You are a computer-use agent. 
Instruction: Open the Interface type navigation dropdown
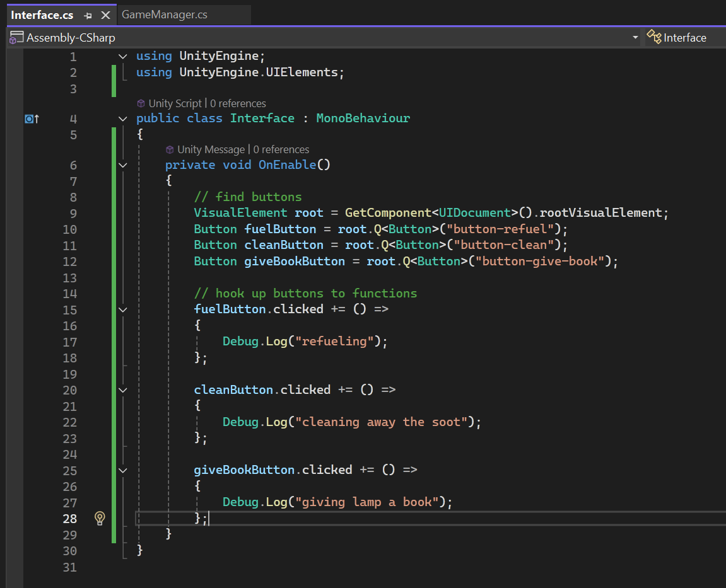(x=685, y=37)
